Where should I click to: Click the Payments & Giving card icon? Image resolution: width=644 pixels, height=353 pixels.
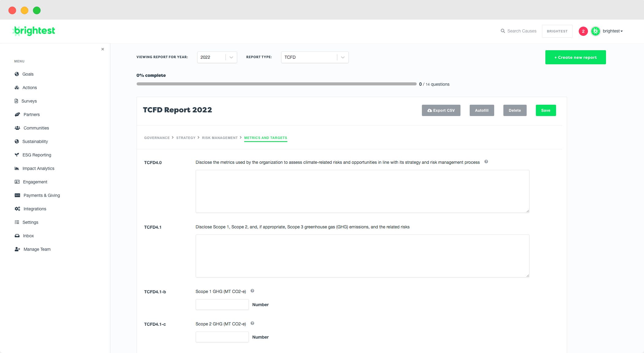tap(17, 195)
